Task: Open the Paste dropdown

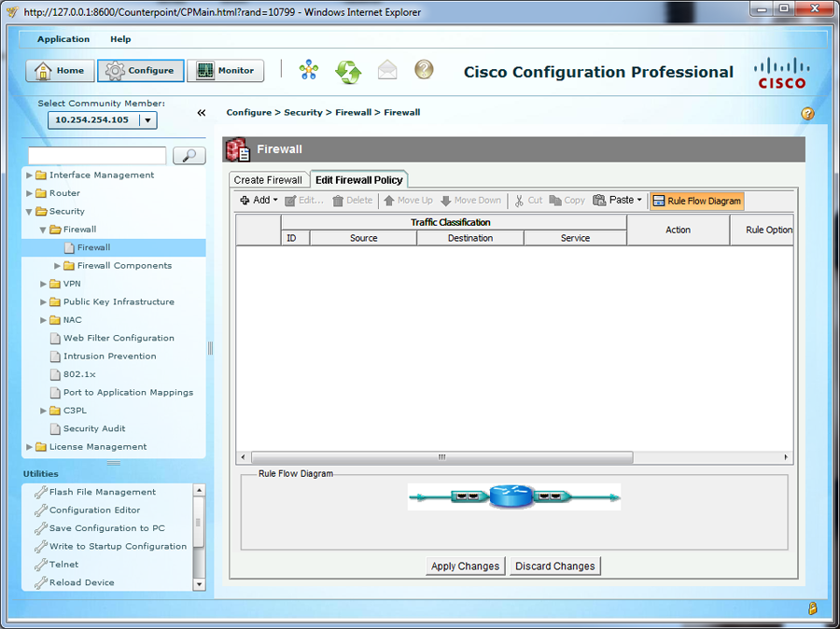Action: pos(617,201)
